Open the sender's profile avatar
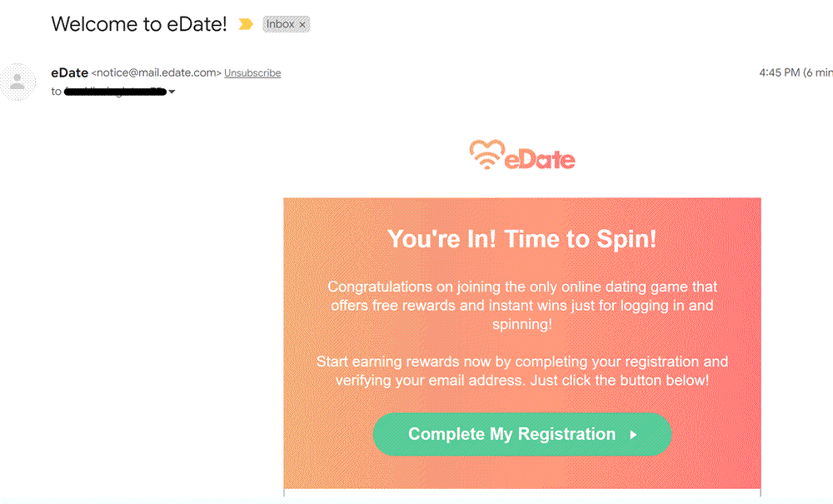The image size is (833, 504). [x=18, y=82]
